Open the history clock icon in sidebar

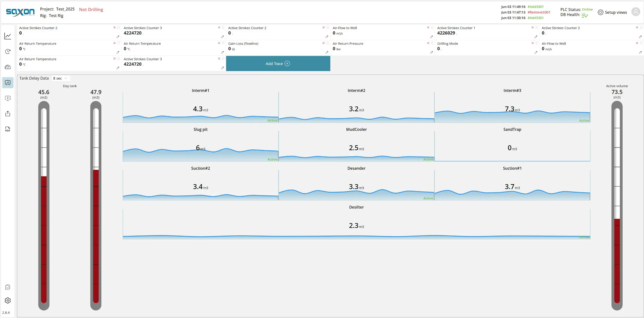click(8, 51)
